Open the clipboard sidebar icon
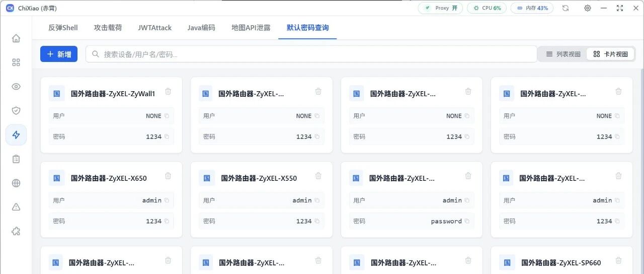Image resolution: width=644 pixels, height=274 pixels. (16, 159)
